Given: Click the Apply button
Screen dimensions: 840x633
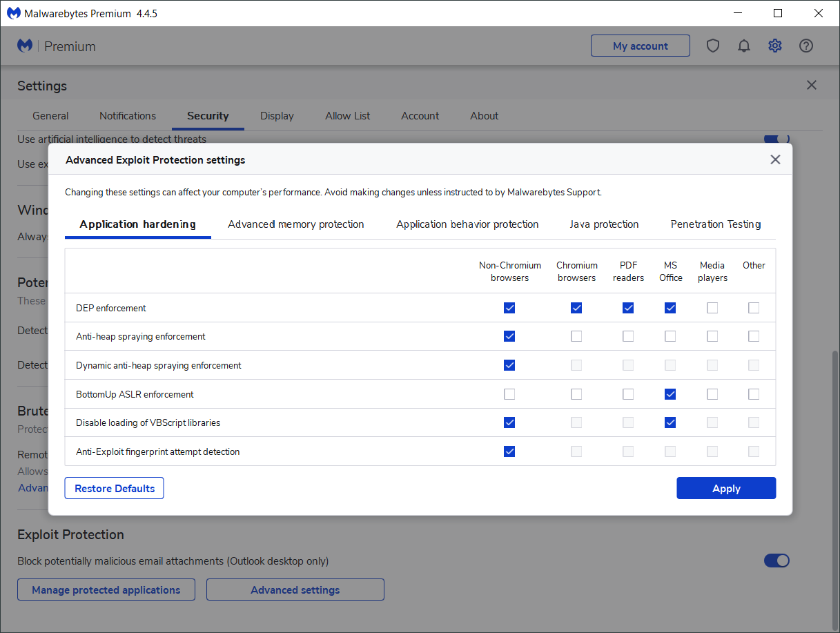Looking at the screenshot, I should click(x=726, y=488).
